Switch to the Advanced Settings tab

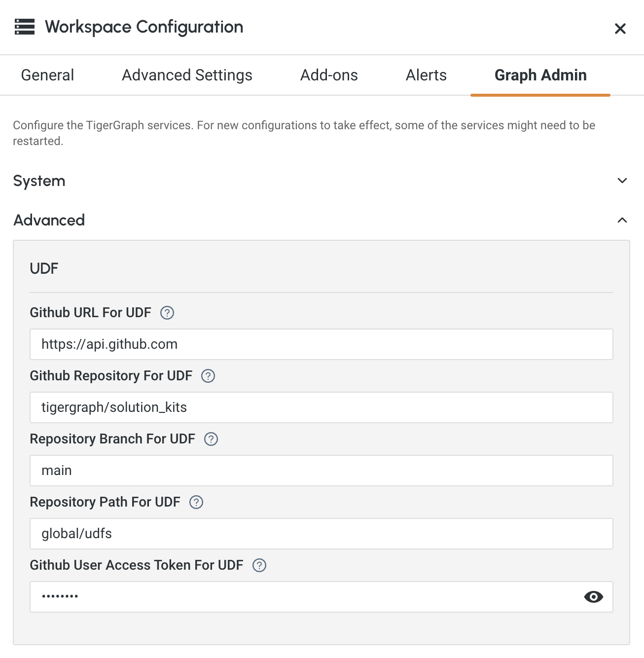pyautogui.click(x=186, y=75)
